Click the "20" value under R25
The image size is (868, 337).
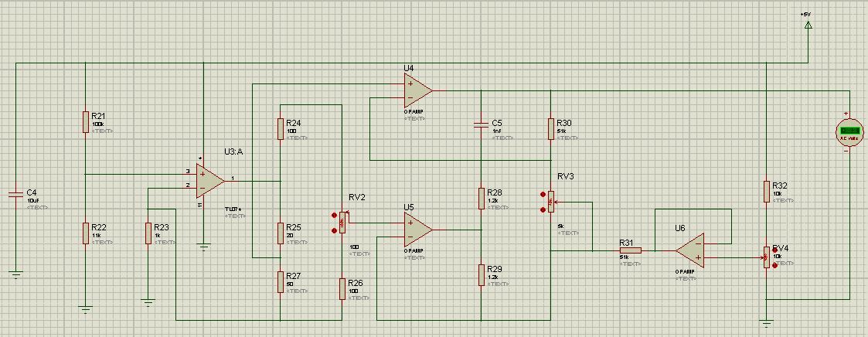pyautogui.click(x=290, y=235)
